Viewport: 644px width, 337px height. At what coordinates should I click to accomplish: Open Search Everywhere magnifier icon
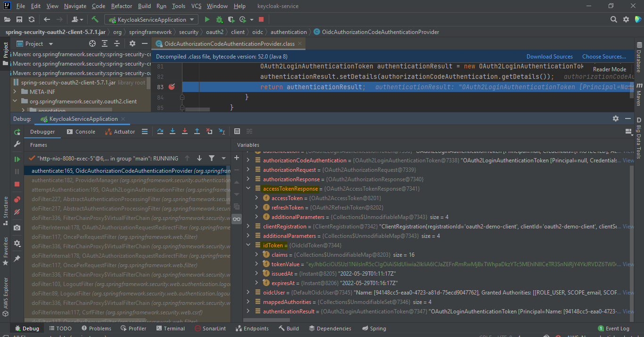pyautogui.click(x=613, y=19)
